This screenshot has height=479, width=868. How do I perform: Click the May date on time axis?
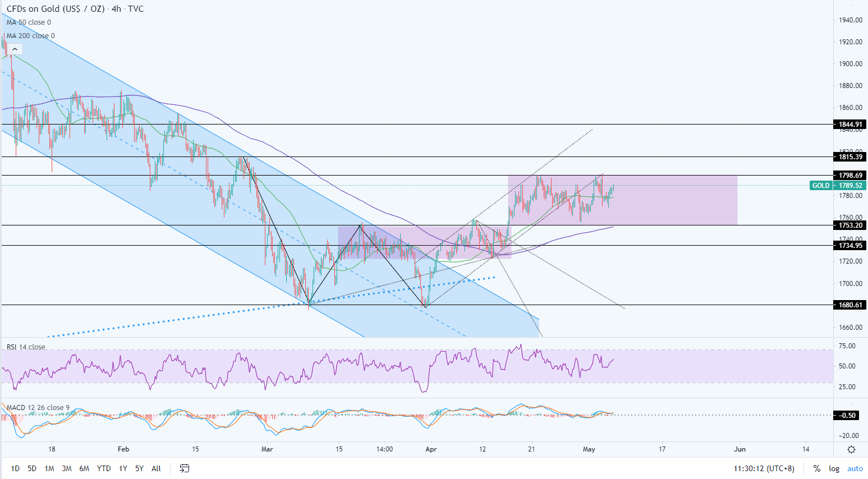589,449
